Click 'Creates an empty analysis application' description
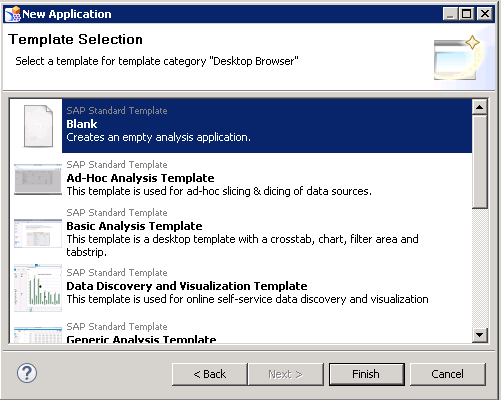This screenshot has height=400, width=501. tap(158, 137)
